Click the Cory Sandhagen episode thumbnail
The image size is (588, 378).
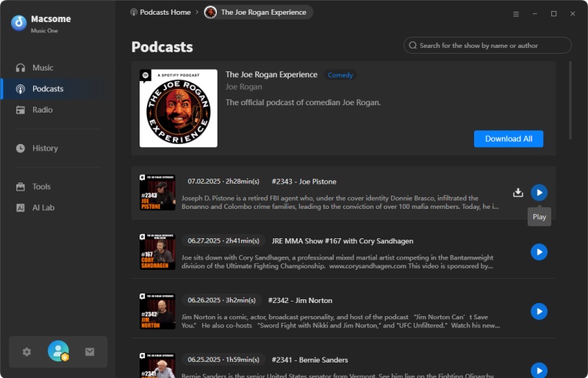coord(157,252)
